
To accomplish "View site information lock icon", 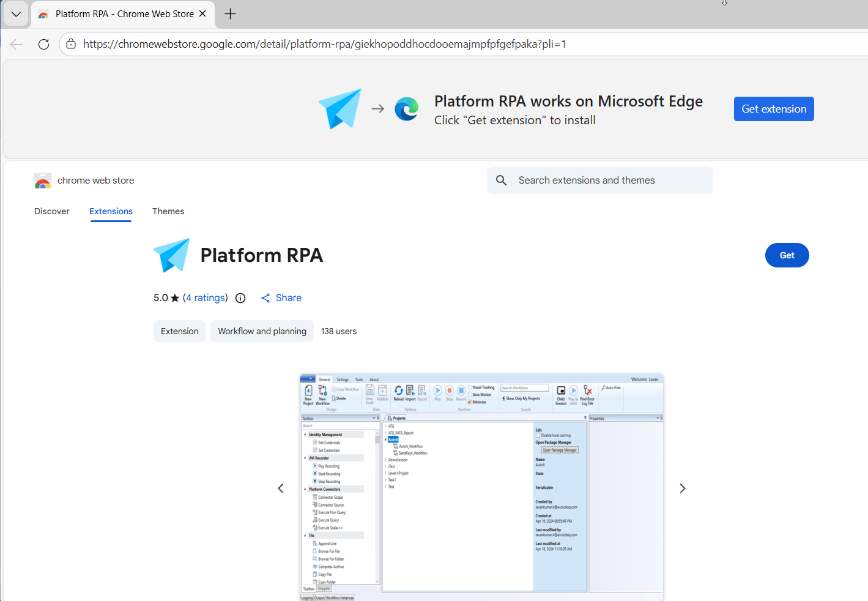I will click(71, 44).
